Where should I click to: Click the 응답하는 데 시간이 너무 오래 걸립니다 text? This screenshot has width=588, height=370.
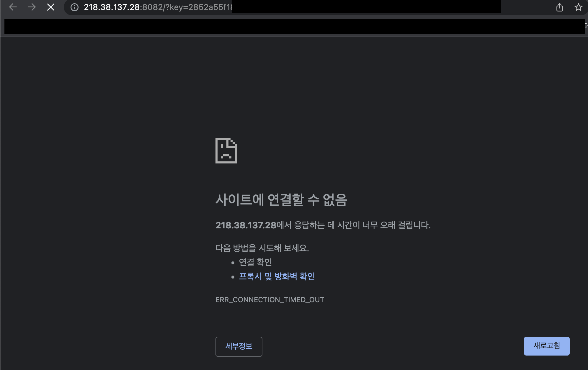click(x=362, y=225)
